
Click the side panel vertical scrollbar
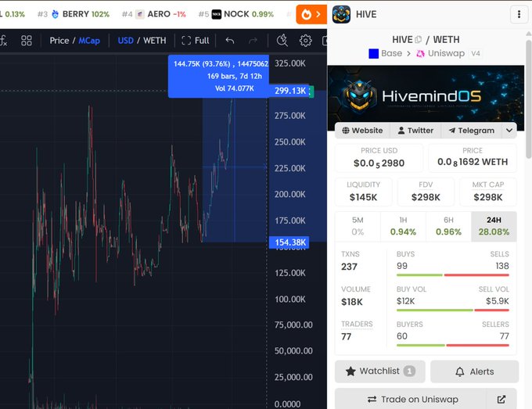point(529,99)
